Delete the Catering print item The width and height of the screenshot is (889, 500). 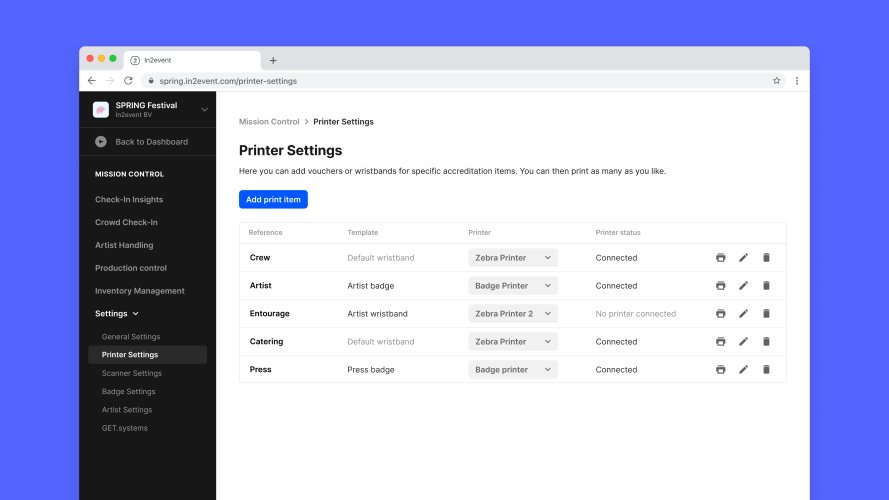point(766,341)
